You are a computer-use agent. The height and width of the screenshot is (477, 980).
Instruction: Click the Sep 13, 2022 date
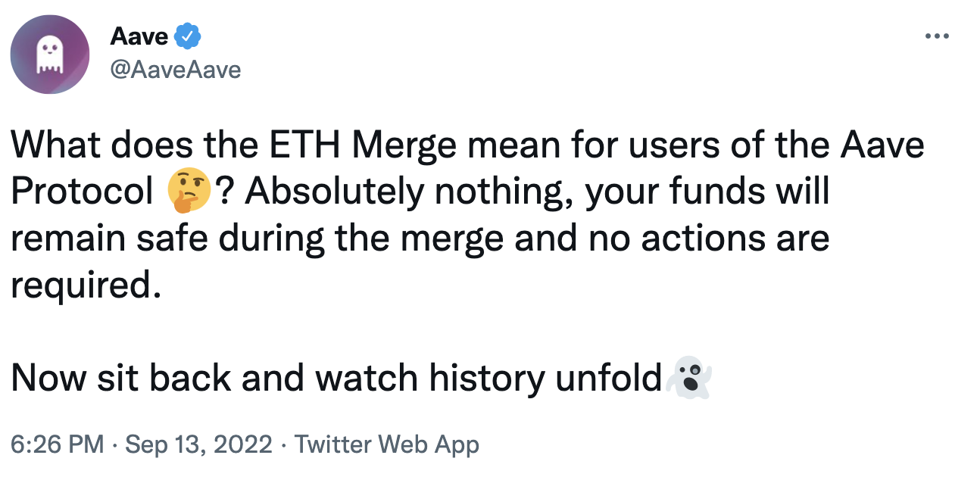click(198, 444)
